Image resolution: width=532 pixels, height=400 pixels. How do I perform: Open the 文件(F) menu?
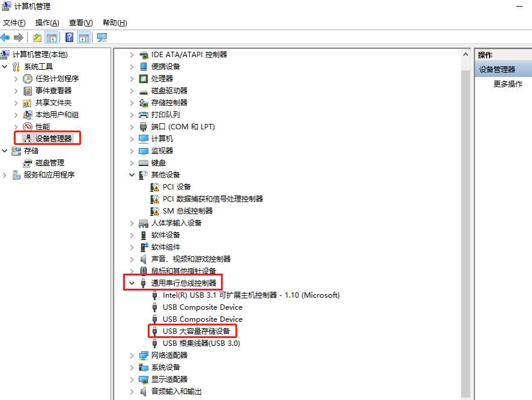click(x=14, y=23)
